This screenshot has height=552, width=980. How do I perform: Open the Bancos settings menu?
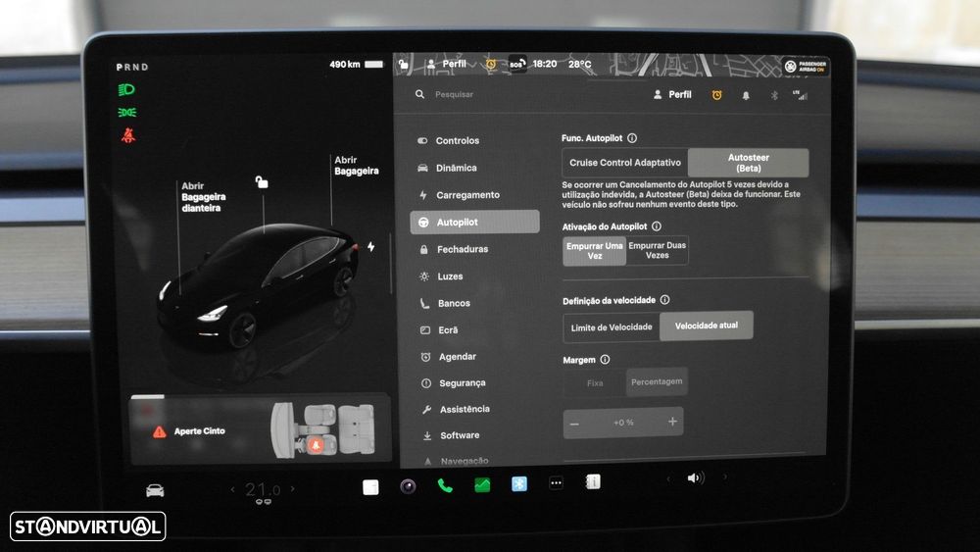pos(446,303)
